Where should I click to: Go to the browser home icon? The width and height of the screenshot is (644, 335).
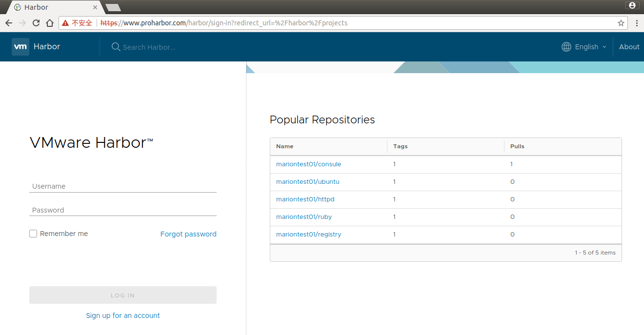pos(50,23)
